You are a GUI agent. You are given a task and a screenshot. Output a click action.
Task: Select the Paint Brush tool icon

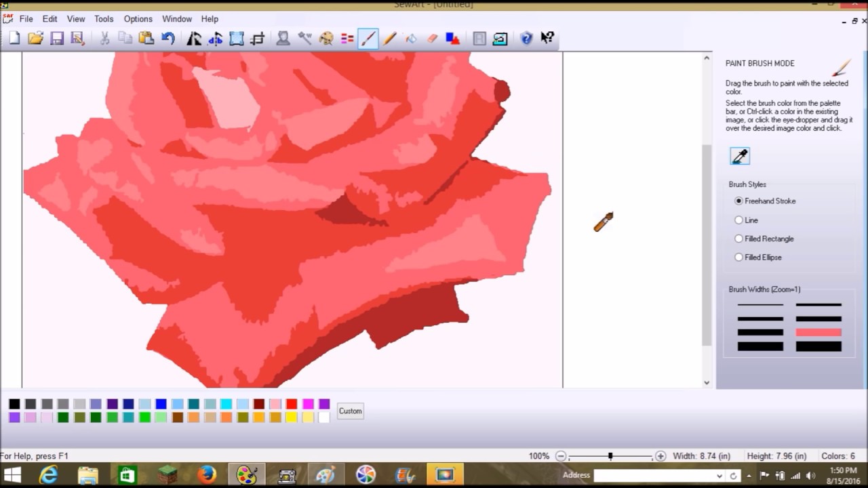pyautogui.click(x=368, y=39)
